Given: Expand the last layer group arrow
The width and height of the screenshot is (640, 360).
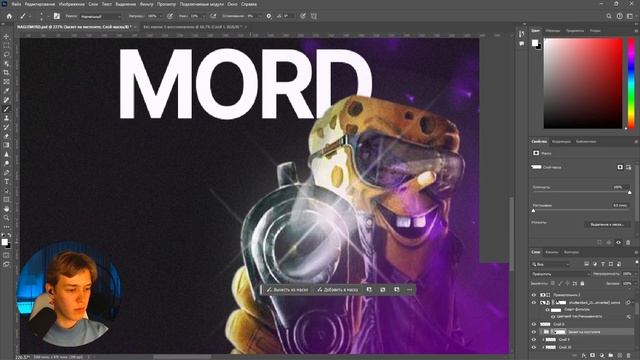Looking at the screenshot, I should point(543,347).
